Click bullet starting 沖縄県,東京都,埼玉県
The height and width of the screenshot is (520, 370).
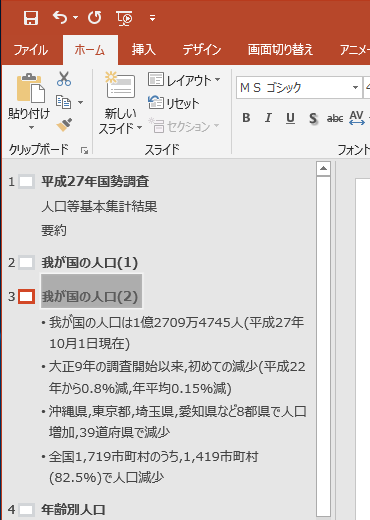coord(177,422)
